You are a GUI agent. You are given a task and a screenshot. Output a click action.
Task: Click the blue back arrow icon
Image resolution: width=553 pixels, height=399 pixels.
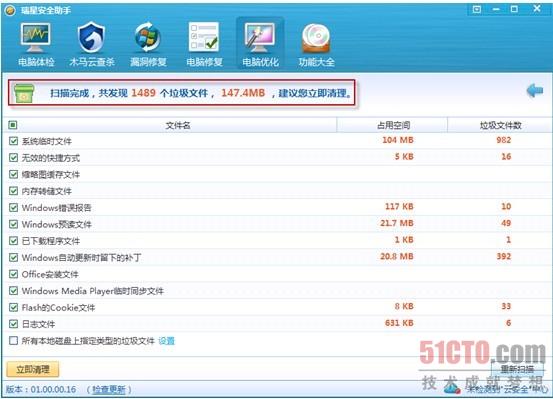535,91
